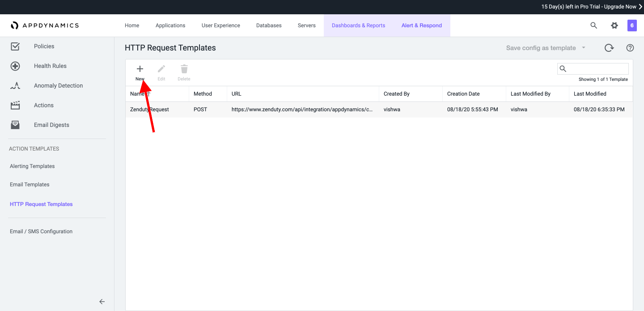Viewport: 644px width, 311px height.
Task: Open the User Experience tab
Action: tap(221, 25)
